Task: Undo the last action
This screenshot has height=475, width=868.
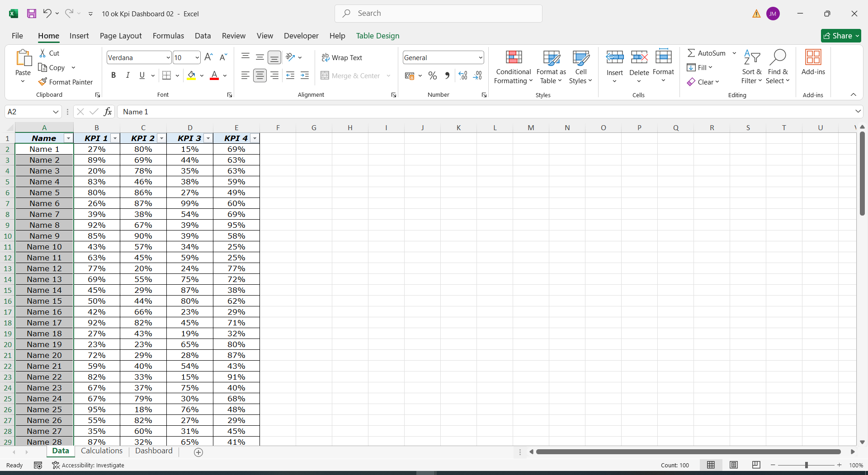Action: pos(47,14)
